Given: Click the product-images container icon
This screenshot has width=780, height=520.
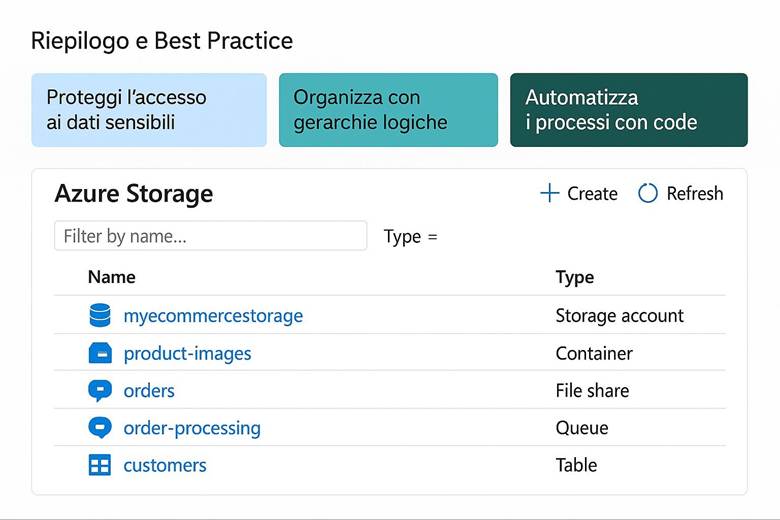Looking at the screenshot, I should (x=100, y=353).
